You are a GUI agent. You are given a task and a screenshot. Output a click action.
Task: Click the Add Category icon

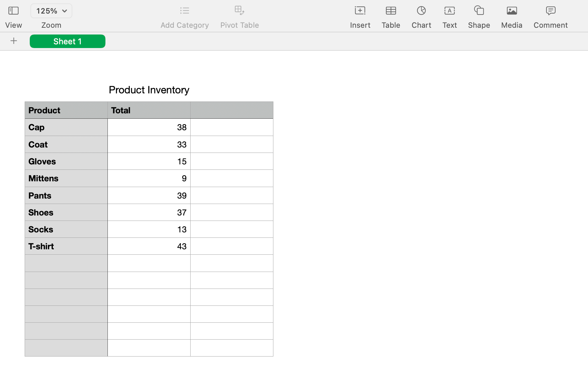185,11
